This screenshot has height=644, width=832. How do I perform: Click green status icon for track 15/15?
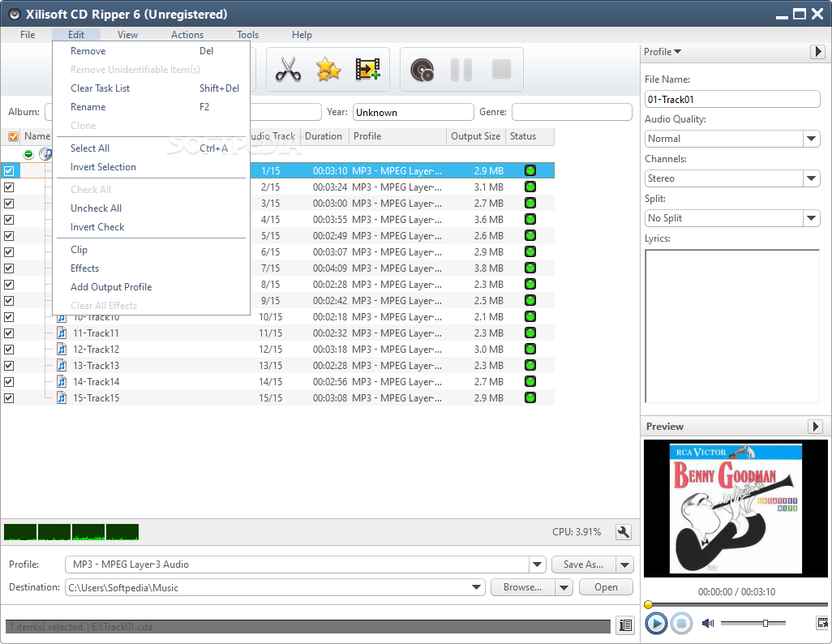point(530,397)
